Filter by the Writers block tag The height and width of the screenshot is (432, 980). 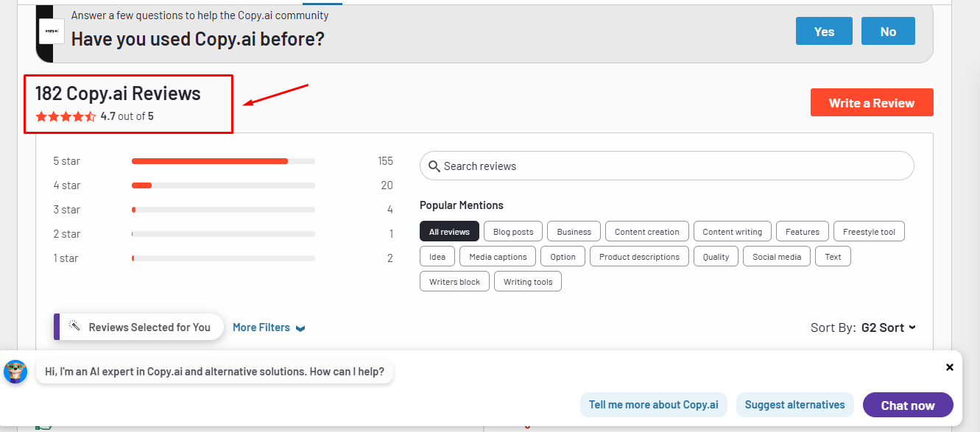click(x=454, y=281)
